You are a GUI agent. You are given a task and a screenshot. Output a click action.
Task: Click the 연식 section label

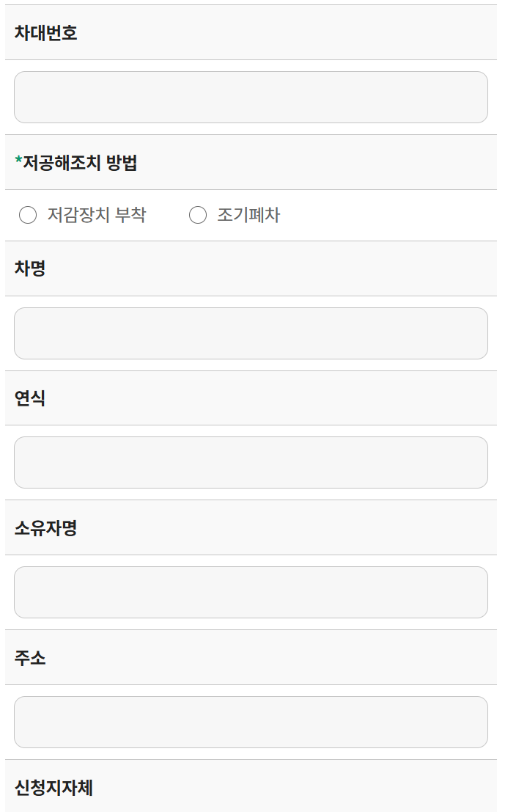coord(29,398)
